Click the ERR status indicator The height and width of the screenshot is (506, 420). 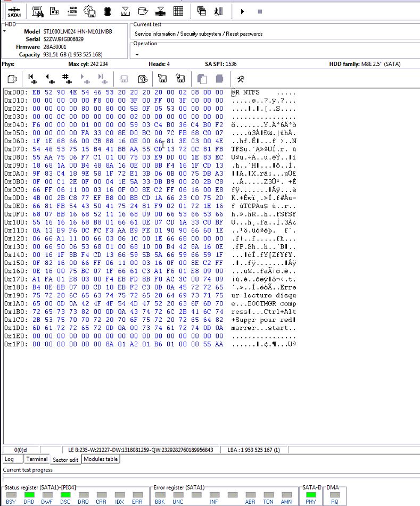(137, 495)
